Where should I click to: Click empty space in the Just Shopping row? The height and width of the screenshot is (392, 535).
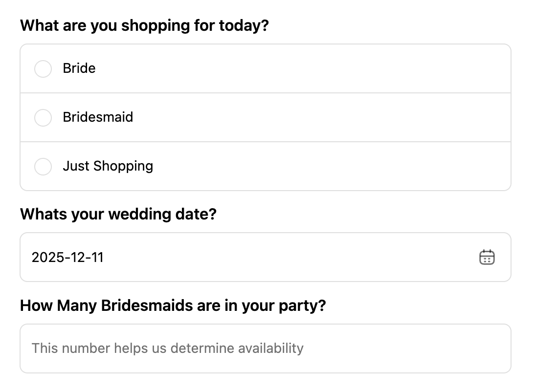[x=318, y=166]
